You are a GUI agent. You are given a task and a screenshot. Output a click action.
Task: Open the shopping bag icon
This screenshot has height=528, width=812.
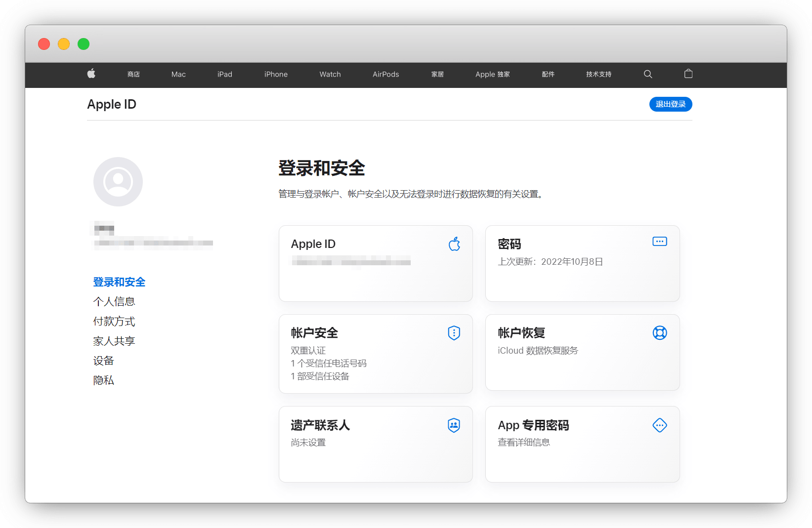pos(688,74)
